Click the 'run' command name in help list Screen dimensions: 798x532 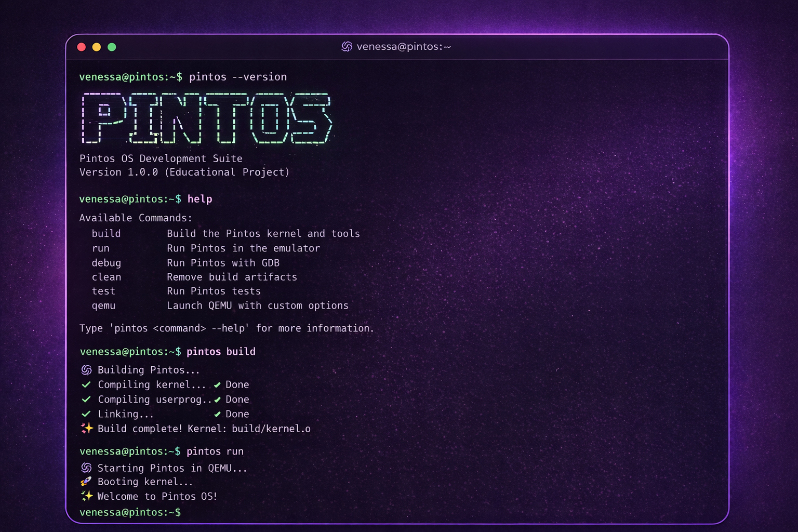point(101,248)
